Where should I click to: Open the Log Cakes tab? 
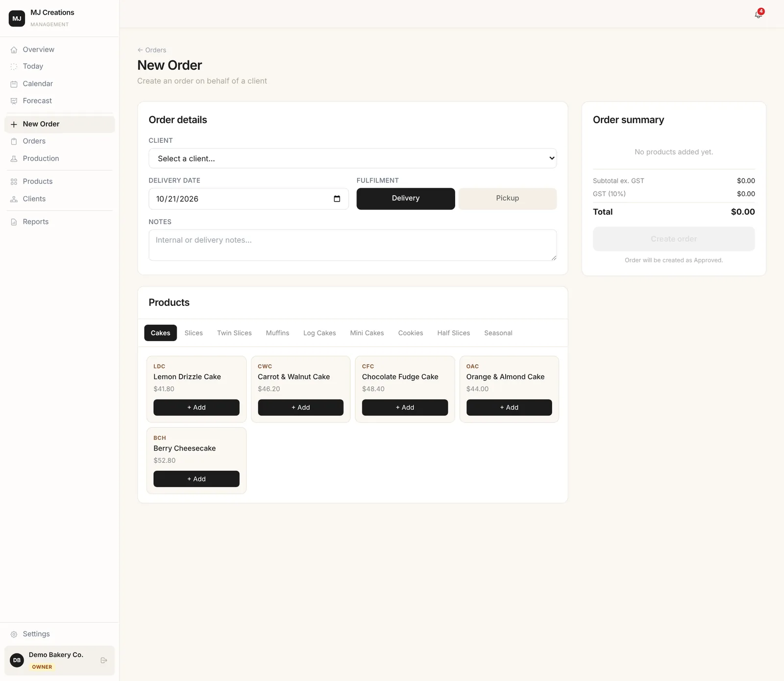[319, 333]
